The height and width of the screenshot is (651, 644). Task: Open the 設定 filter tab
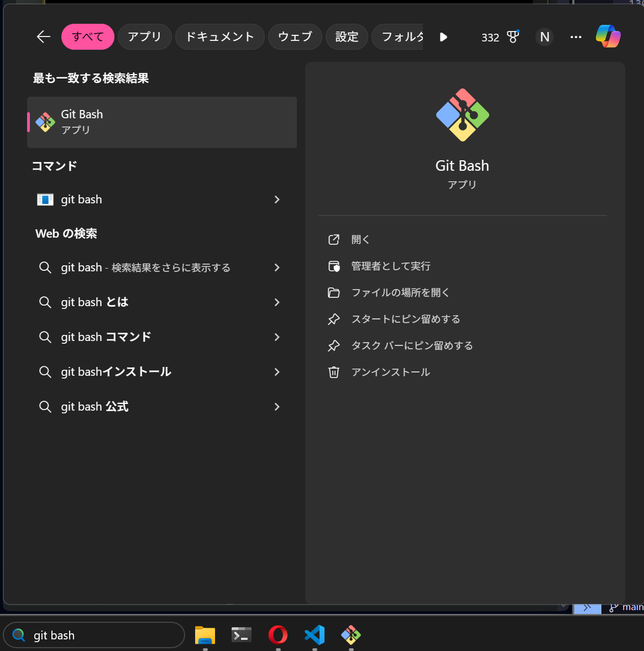(347, 36)
